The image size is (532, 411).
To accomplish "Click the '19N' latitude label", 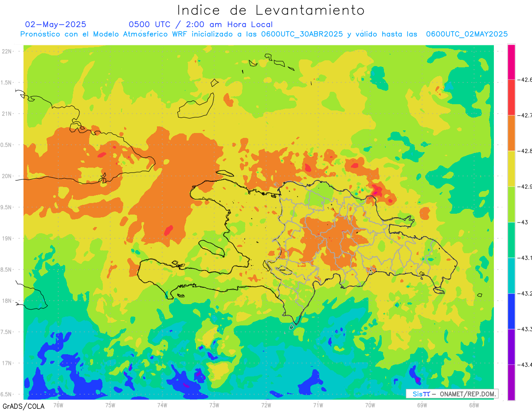I will pyautogui.click(x=7, y=239).
